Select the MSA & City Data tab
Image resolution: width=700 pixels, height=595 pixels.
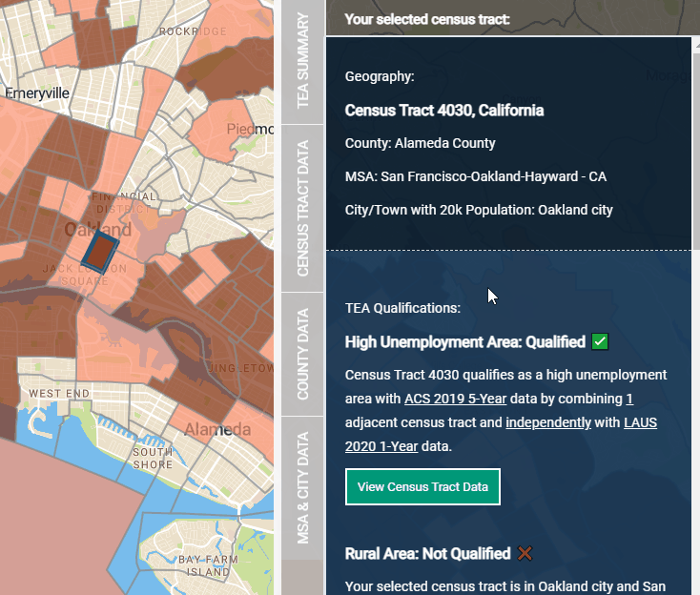(x=302, y=488)
